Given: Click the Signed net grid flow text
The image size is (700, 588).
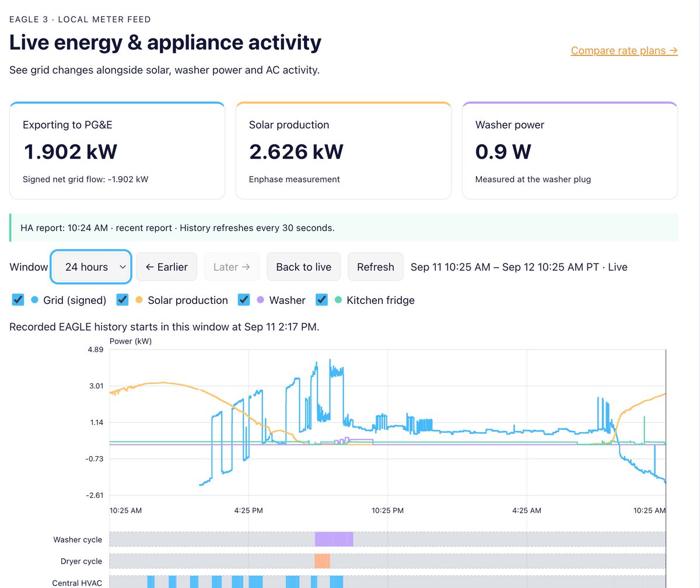Looking at the screenshot, I should point(85,179).
